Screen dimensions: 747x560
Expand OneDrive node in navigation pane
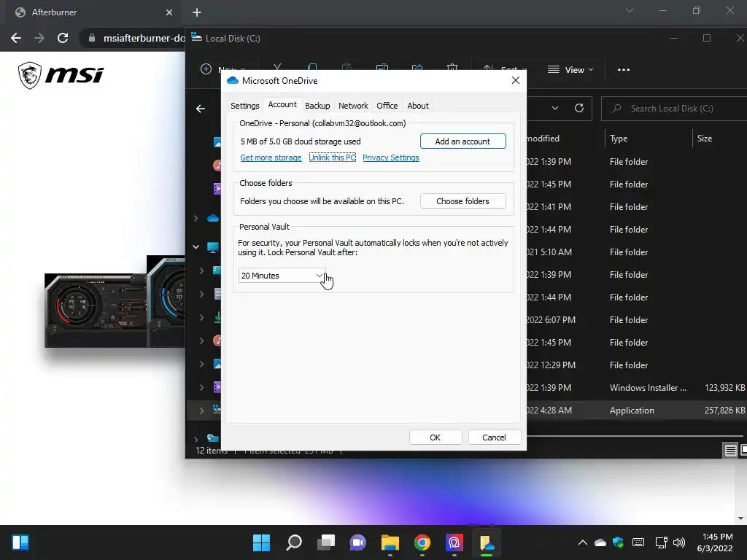pyautogui.click(x=196, y=218)
